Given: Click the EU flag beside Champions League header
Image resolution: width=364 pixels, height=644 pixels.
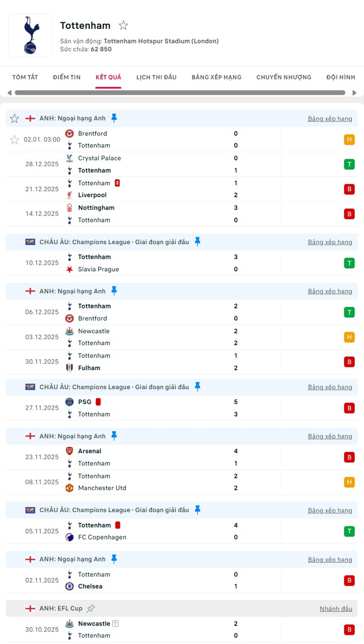Looking at the screenshot, I should [30, 242].
